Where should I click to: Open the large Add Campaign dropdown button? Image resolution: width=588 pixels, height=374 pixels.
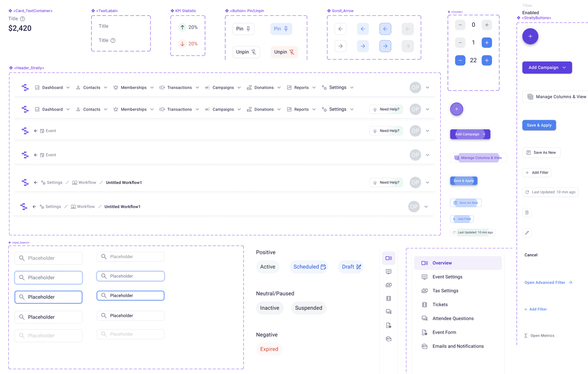tap(547, 68)
